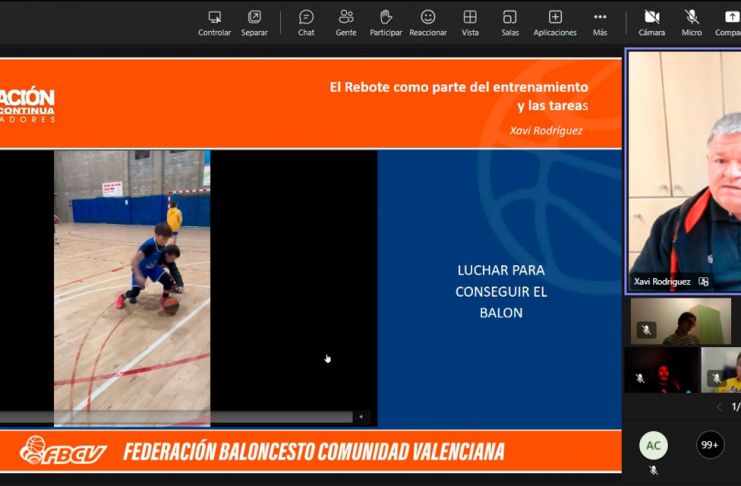Toggle the Cámara on or off
This screenshot has height=486, width=741.
[x=652, y=23]
